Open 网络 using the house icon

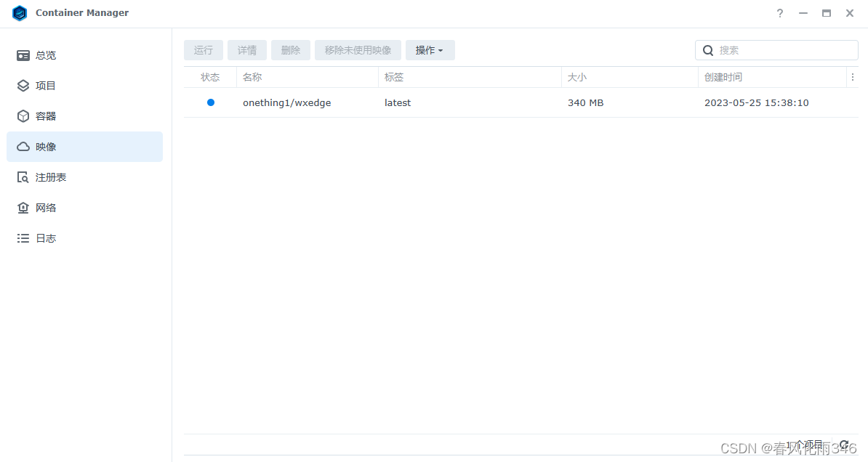pyautogui.click(x=23, y=208)
